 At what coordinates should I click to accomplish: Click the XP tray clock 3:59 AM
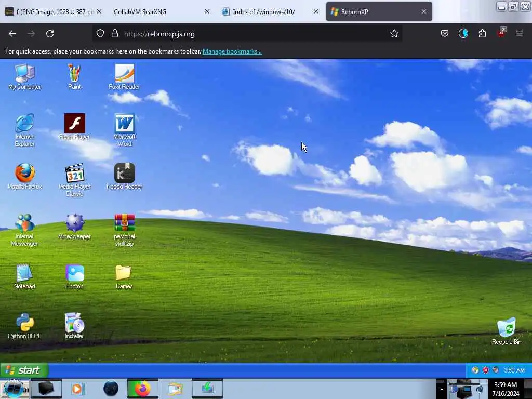tap(514, 370)
